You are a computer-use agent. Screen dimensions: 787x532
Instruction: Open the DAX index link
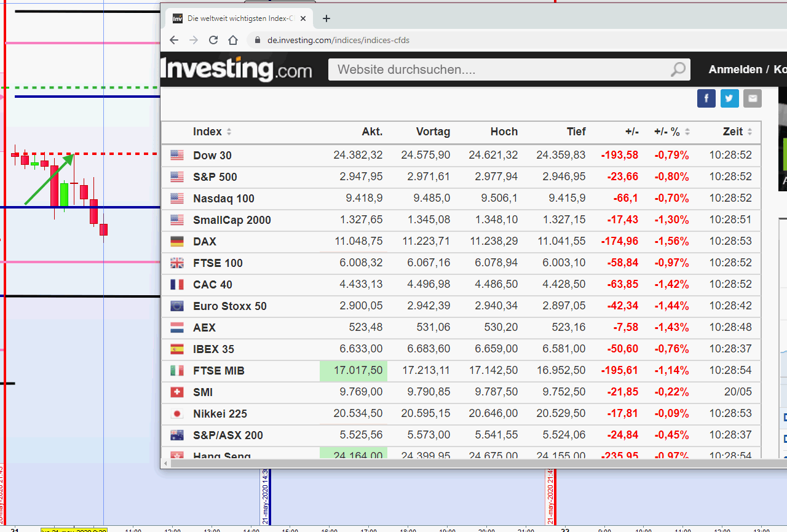pos(205,242)
